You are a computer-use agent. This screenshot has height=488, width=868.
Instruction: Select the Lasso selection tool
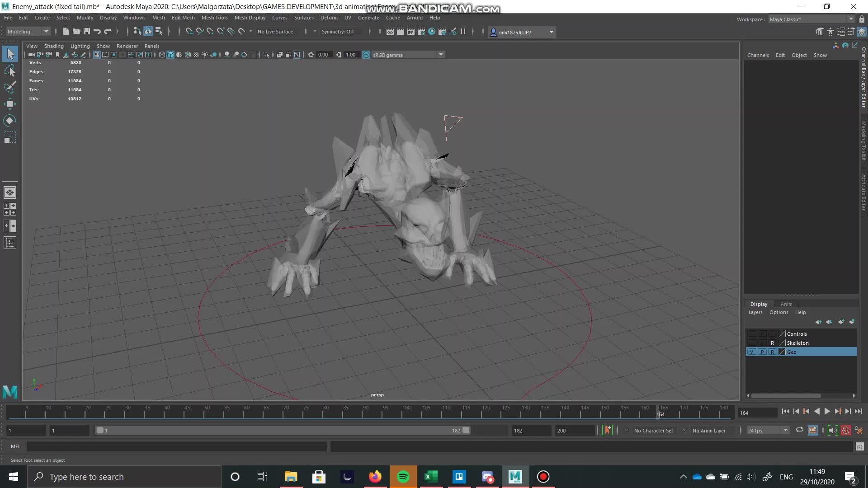pyautogui.click(x=10, y=71)
